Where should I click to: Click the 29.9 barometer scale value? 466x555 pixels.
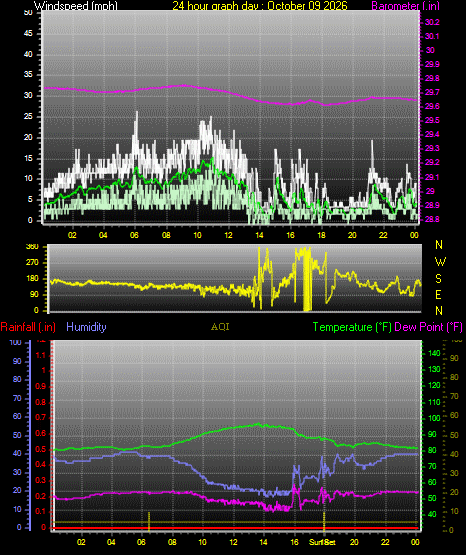[432, 64]
